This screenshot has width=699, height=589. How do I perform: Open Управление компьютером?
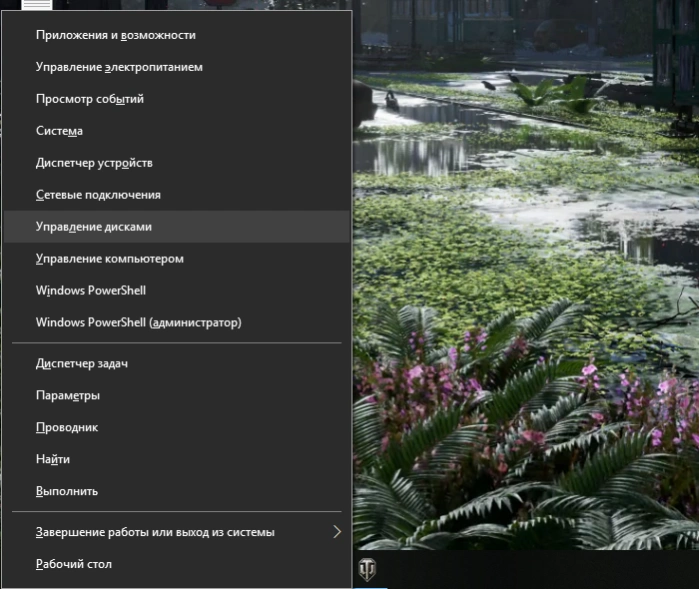tap(177, 259)
